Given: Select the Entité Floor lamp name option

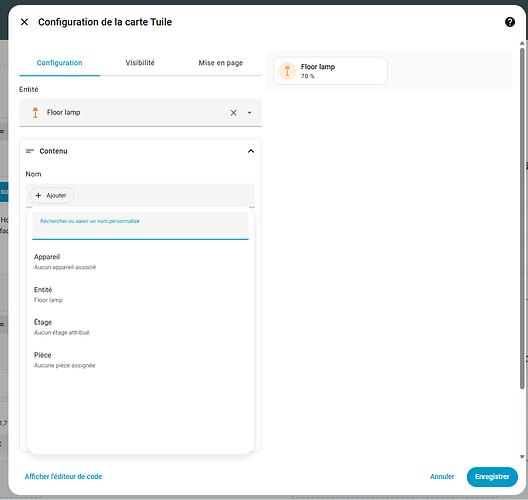Looking at the screenshot, I should click(x=140, y=295).
